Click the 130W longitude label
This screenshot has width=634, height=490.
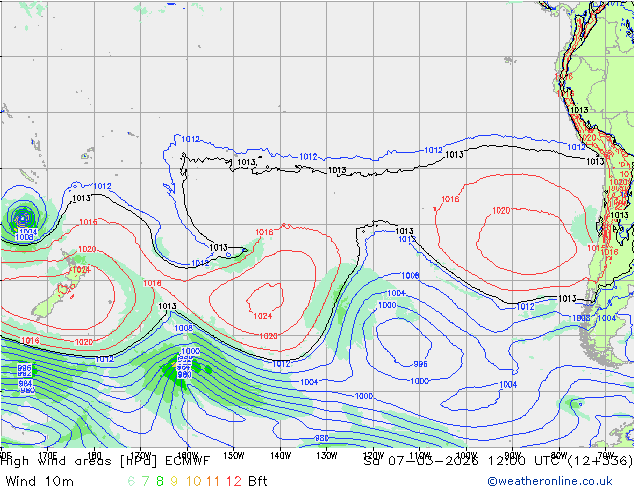tap(326, 456)
